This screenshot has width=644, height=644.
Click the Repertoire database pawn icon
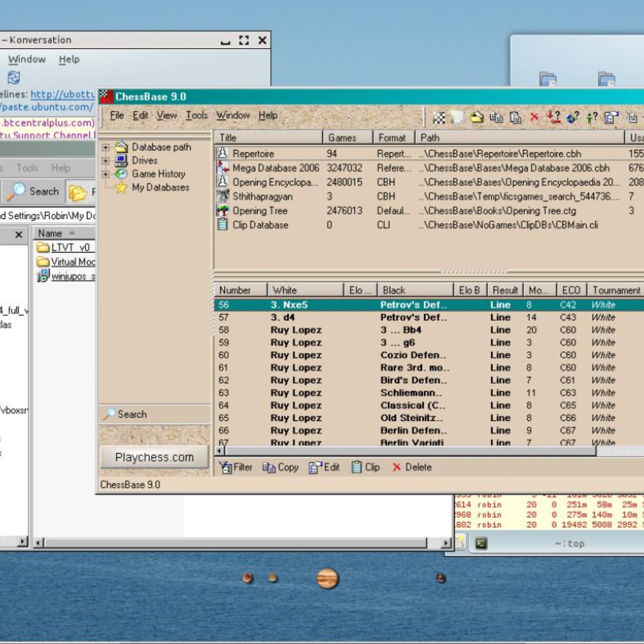point(223,153)
